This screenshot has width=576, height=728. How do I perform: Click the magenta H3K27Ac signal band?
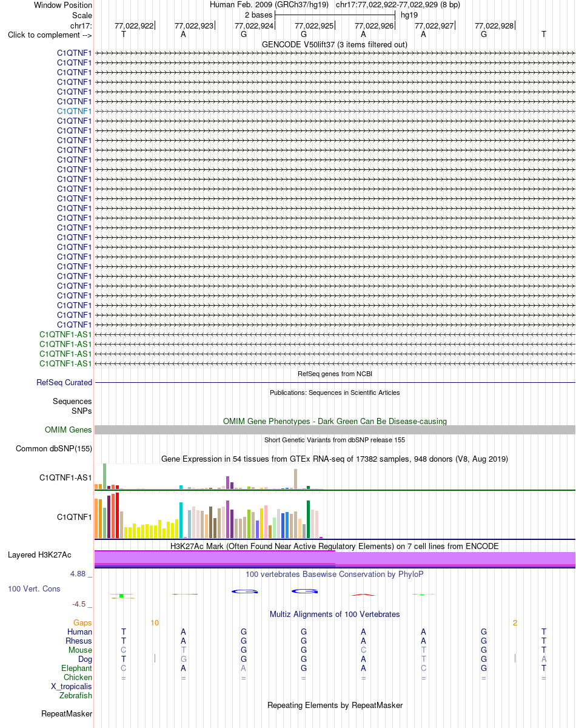point(335,559)
